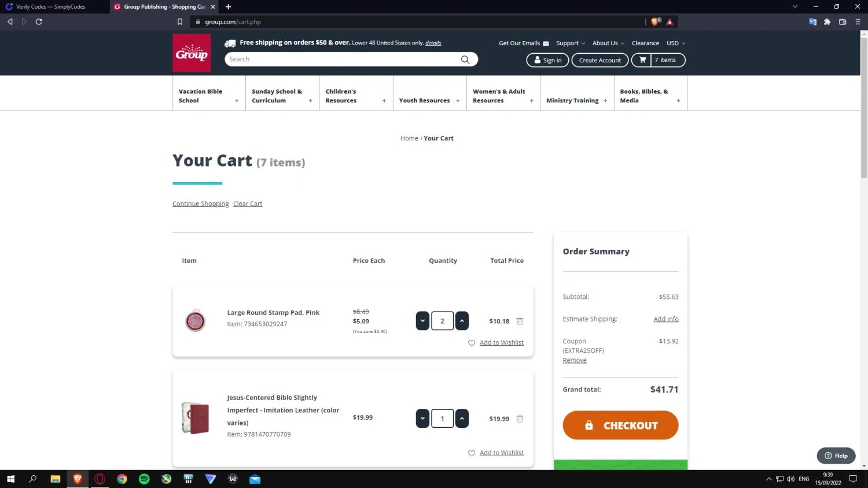Select the Group Publishing Shopping Cart tab
Image resolution: width=868 pixels, height=488 pixels.
click(x=163, y=7)
